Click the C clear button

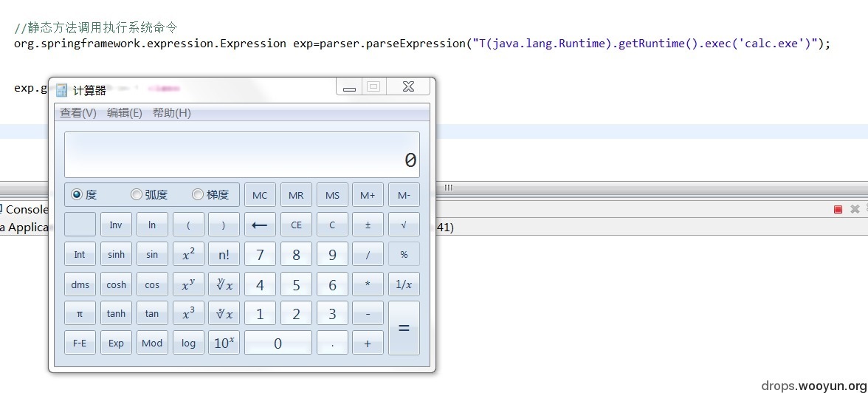tap(332, 225)
